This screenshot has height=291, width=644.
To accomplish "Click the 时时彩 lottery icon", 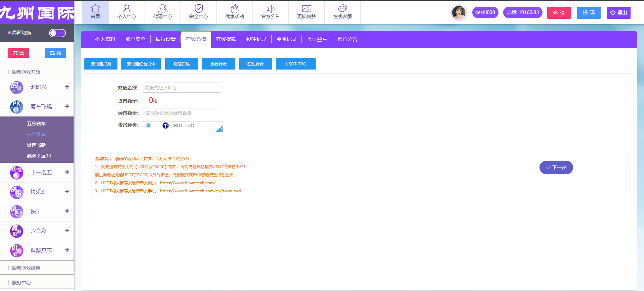I will coord(16,87).
